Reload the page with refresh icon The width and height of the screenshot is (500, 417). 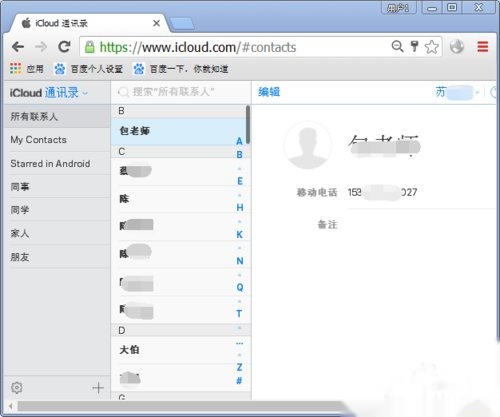tap(64, 47)
